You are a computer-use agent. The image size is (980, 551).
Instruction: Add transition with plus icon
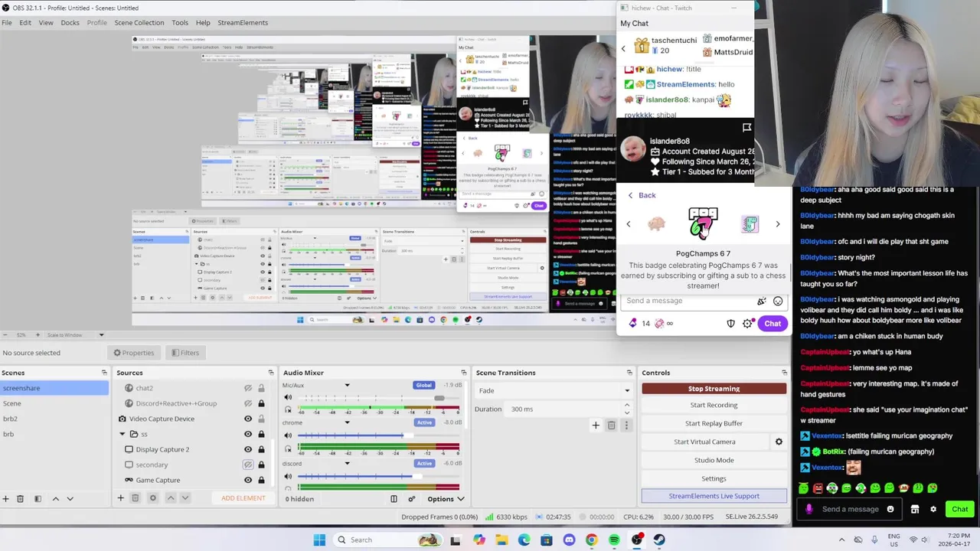(596, 425)
